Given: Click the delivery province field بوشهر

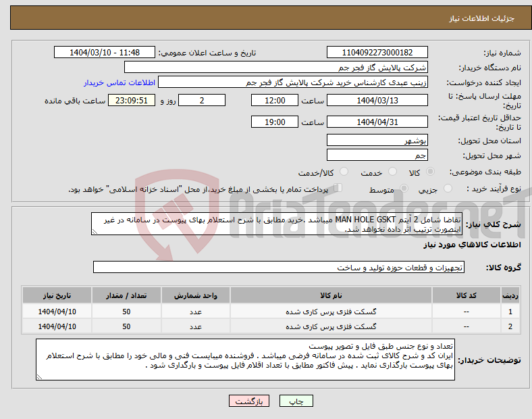Looking at the screenshot, I should [377, 141].
